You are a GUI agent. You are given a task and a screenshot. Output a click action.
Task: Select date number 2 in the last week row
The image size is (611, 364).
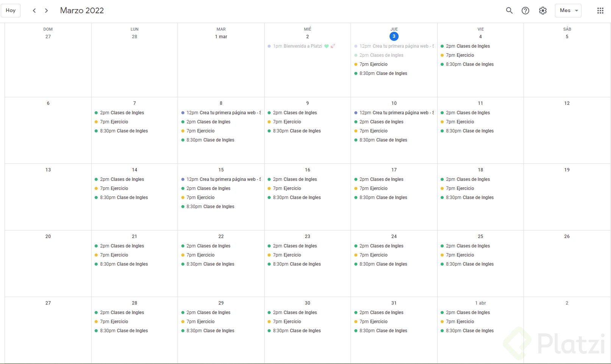[x=567, y=303]
